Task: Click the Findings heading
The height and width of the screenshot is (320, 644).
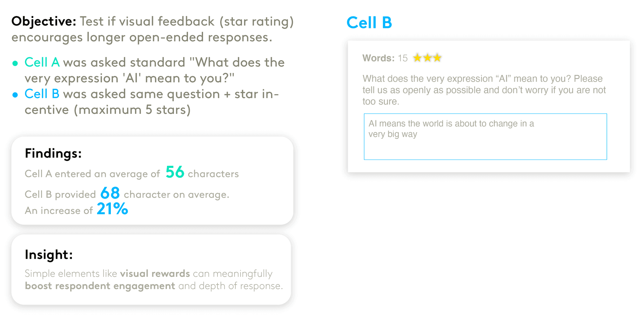Action: [x=53, y=154]
